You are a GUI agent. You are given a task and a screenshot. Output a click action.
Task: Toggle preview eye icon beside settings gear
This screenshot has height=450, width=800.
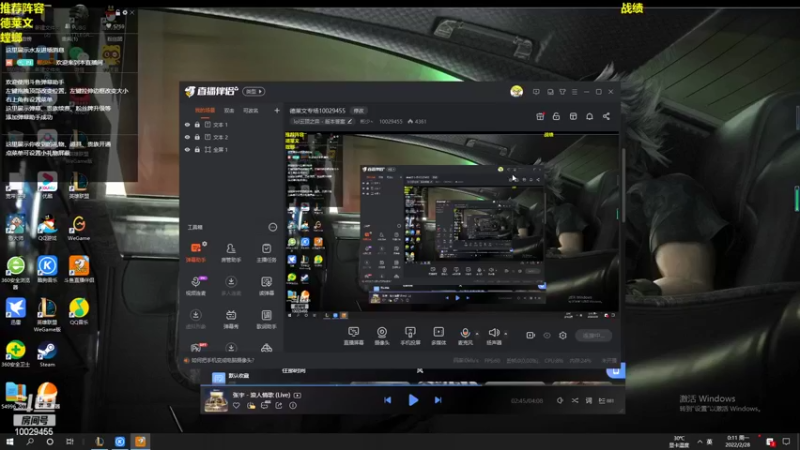point(547,335)
